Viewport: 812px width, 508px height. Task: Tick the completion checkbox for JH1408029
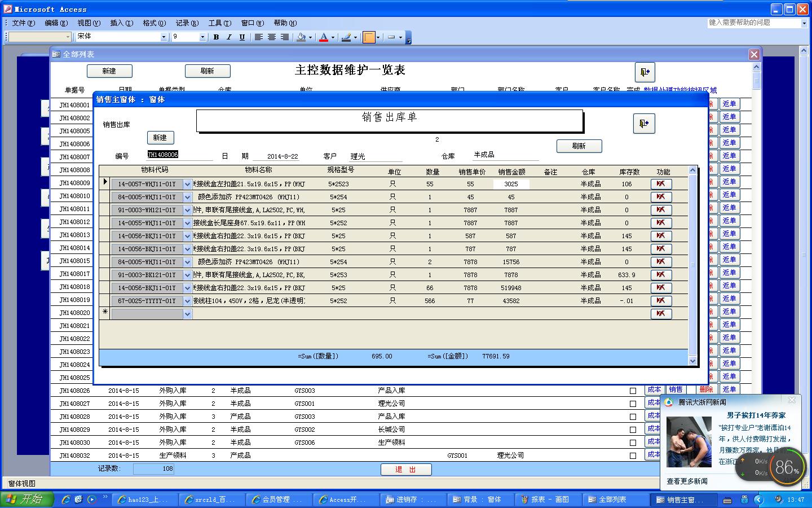633,430
